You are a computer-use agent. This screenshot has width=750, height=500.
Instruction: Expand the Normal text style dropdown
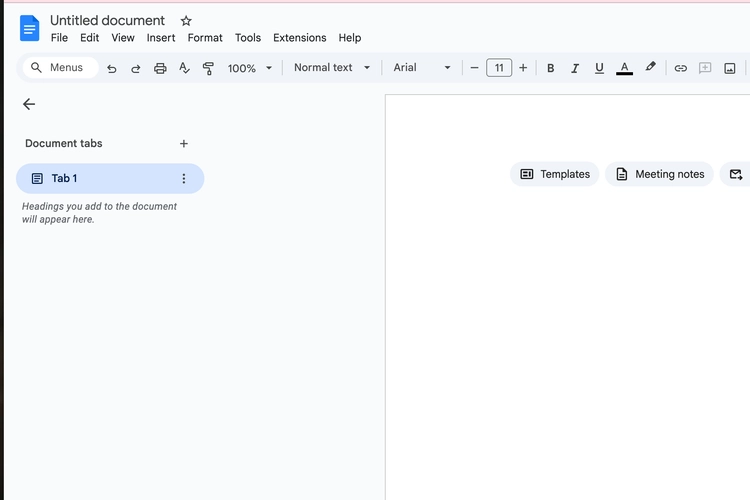click(332, 68)
